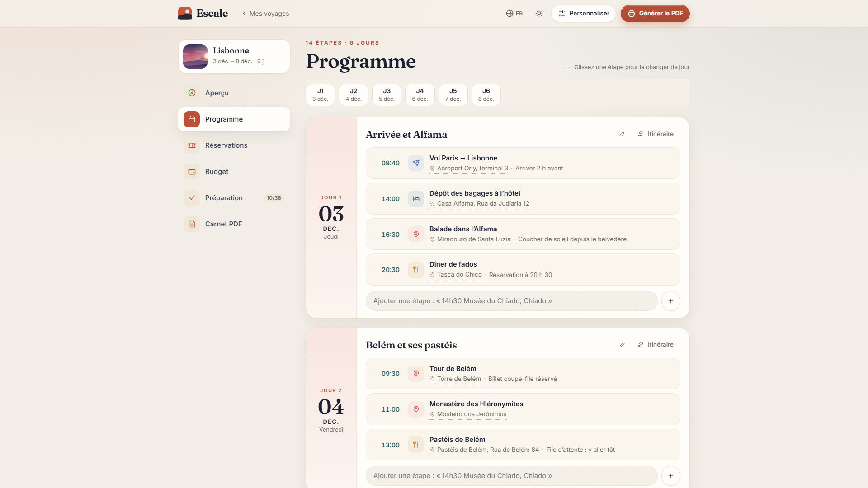Open Miradouro de Santa Luzia location
Viewport: 868px width, 488px height.
[x=470, y=239]
